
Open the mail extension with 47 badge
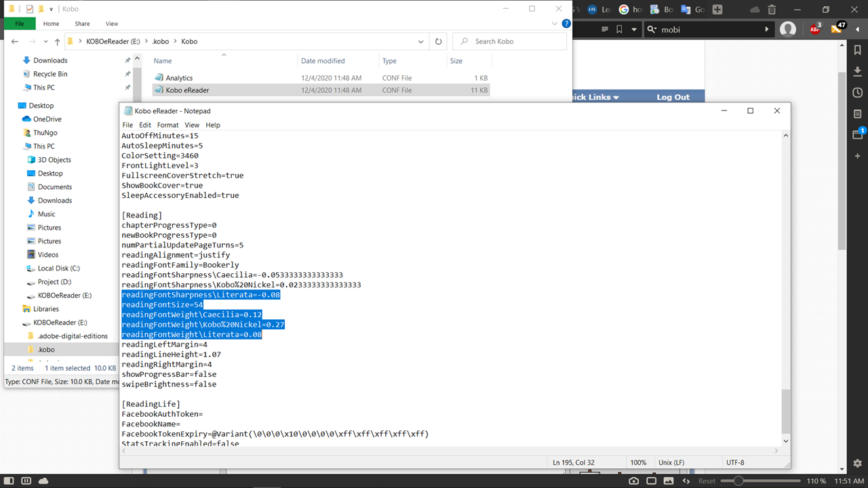tap(838, 28)
